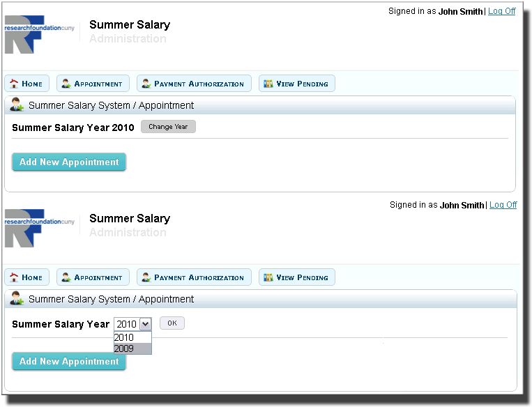532x407 pixels.
Task: Click the lower Research Foundation CUNY logo
Action: coord(39,228)
